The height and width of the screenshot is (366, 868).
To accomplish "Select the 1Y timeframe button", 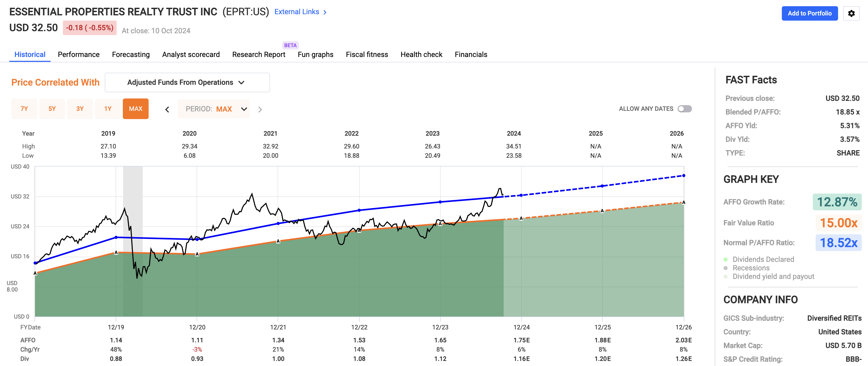I will [x=108, y=109].
